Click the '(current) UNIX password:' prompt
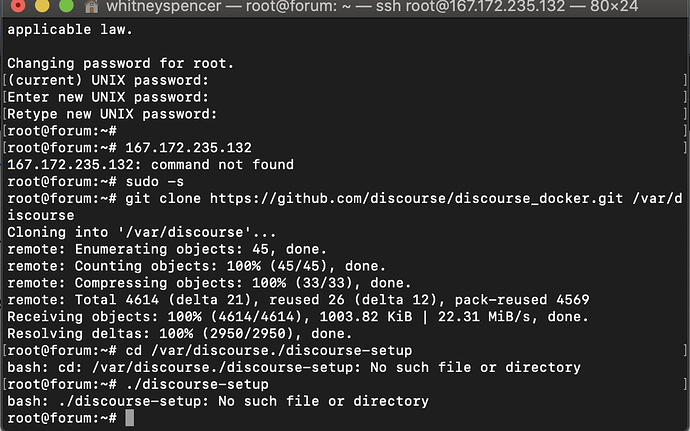The height and width of the screenshot is (431, 690). click(108, 80)
